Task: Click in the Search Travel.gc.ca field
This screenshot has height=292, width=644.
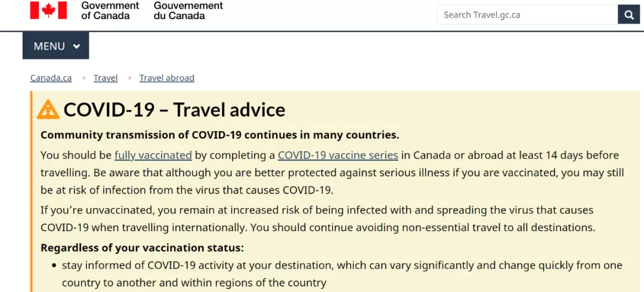Action: click(x=527, y=15)
